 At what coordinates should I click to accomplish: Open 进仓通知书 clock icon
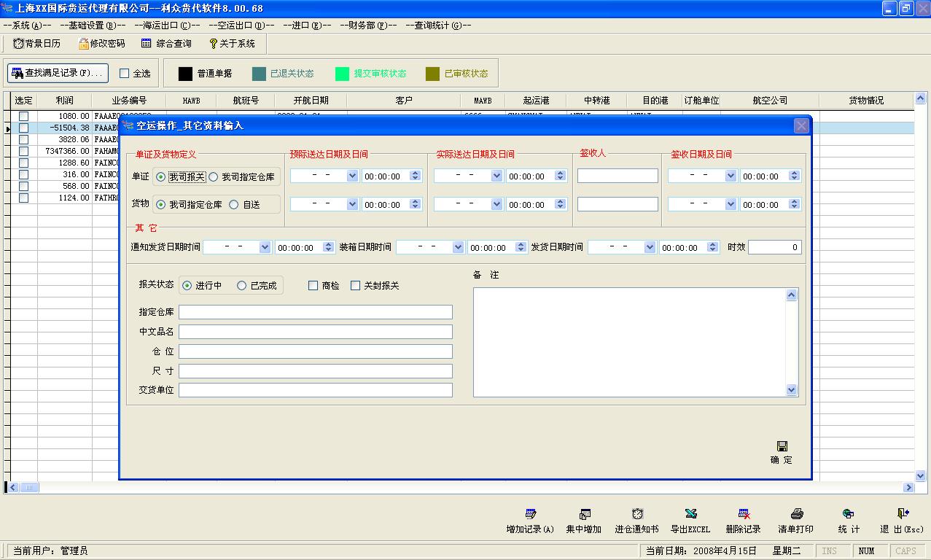[637, 514]
